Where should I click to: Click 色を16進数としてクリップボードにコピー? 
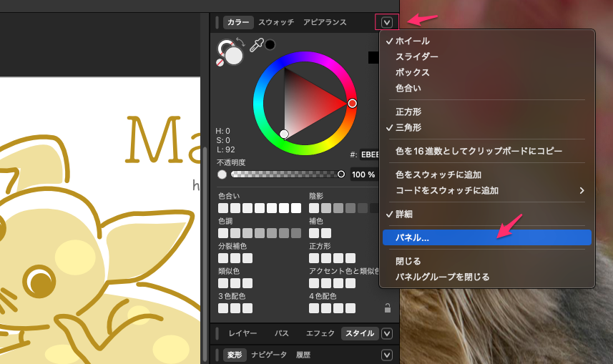coord(479,151)
